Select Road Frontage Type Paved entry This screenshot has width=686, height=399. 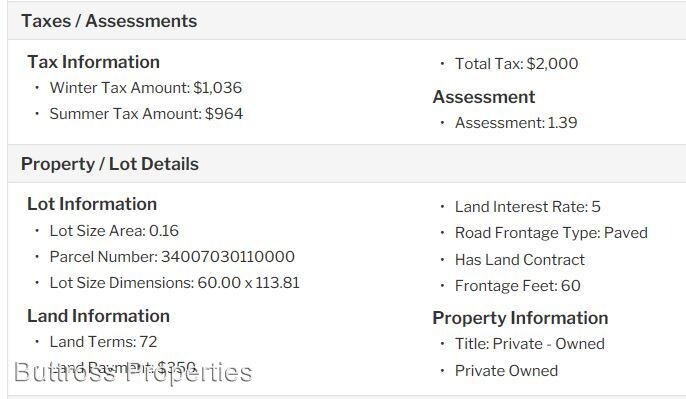coord(551,233)
